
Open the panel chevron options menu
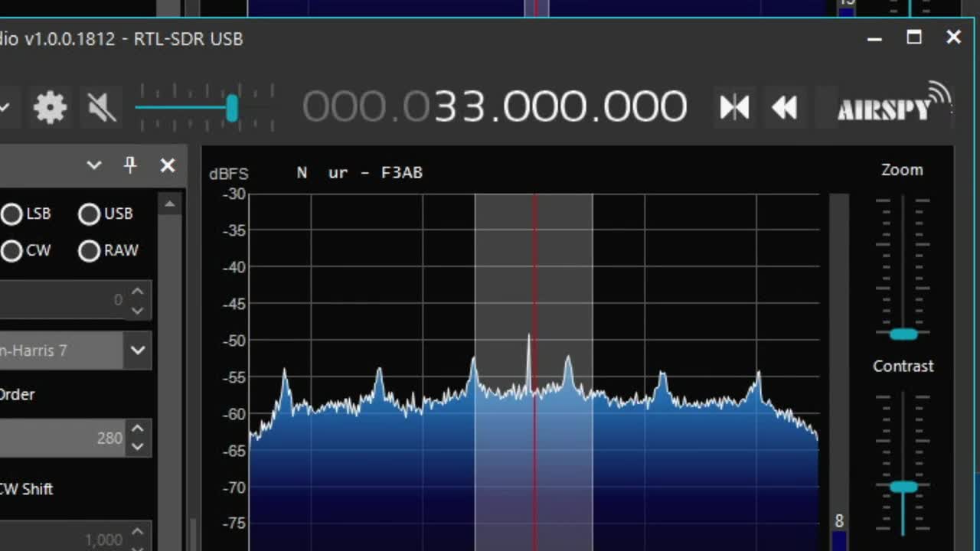click(94, 165)
